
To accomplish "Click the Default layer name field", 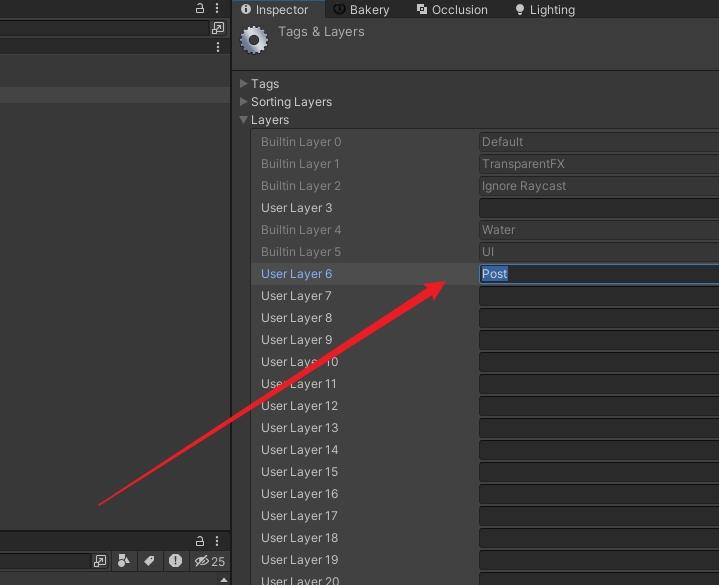I will pos(599,142).
